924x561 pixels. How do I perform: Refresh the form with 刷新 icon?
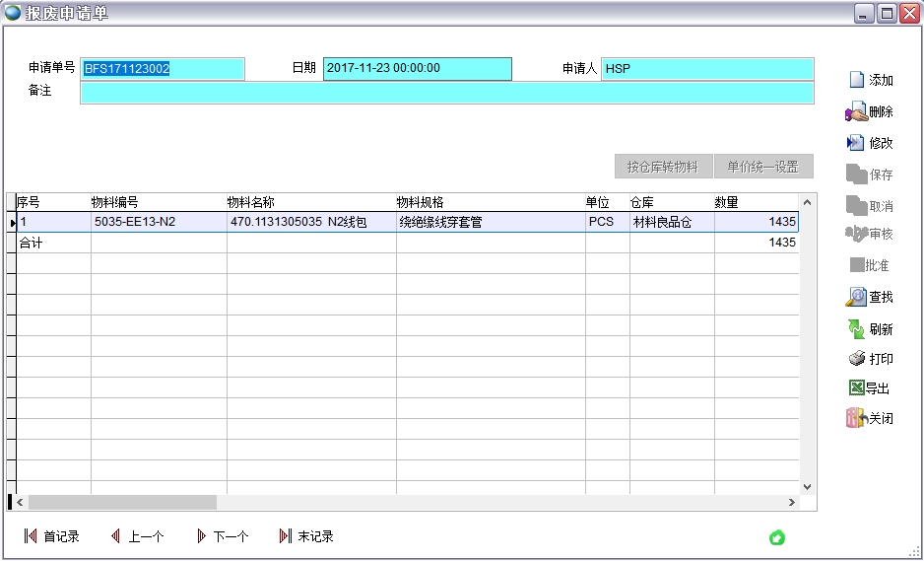[x=870, y=328]
